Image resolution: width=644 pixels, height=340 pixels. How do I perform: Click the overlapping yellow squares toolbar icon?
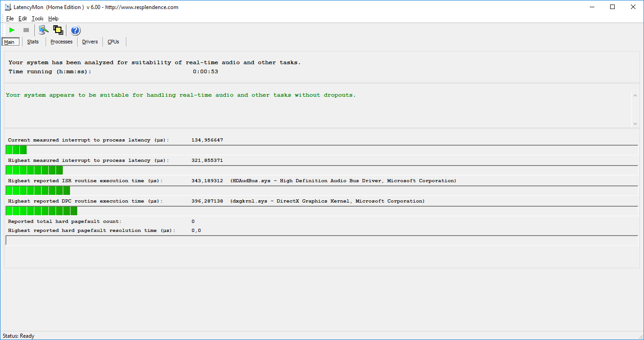coord(58,30)
